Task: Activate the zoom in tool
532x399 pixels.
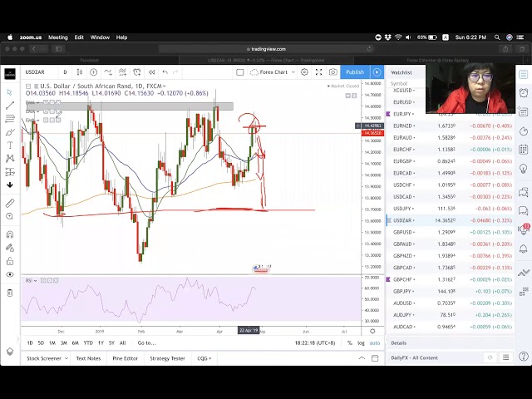Action: (x=10, y=216)
